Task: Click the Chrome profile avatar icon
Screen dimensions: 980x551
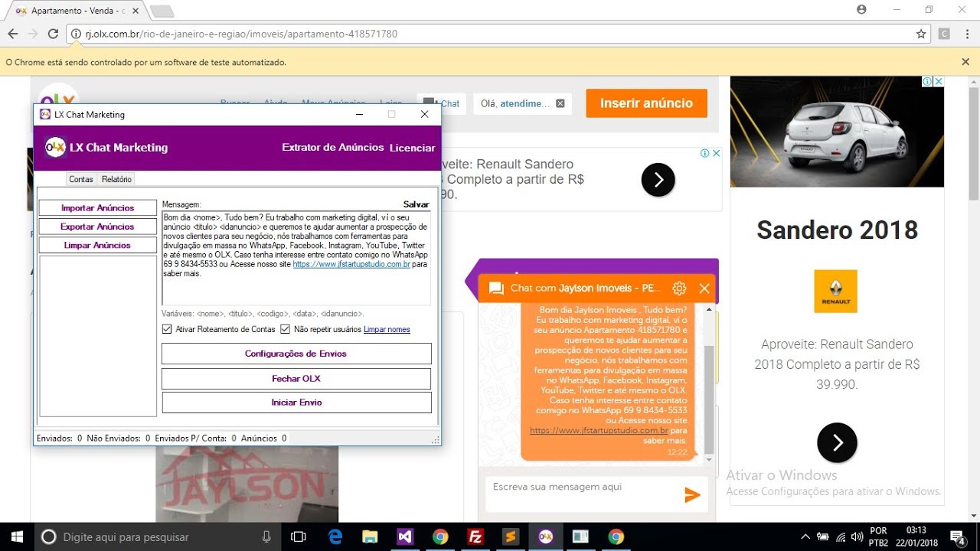Action: (x=862, y=9)
